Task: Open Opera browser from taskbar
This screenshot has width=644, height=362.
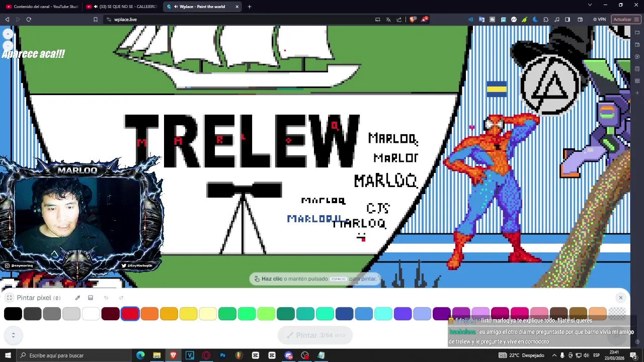Action: coord(206,355)
